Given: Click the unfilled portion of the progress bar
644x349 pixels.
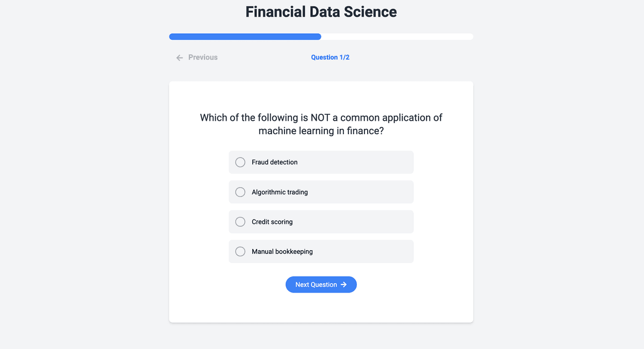Looking at the screenshot, I should pyautogui.click(x=397, y=36).
